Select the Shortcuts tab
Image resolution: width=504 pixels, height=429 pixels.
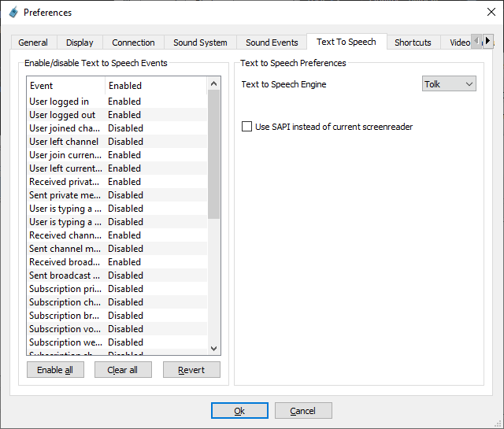coord(413,43)
